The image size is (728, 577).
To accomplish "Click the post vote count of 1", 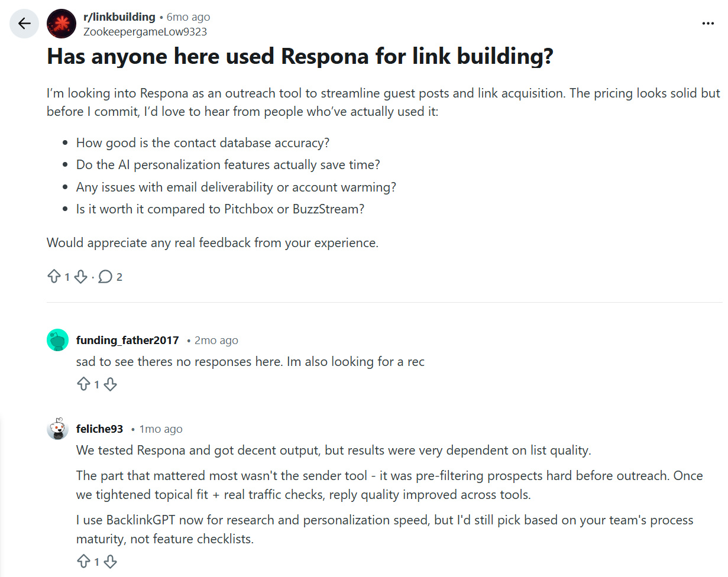I will pos(67,276).
